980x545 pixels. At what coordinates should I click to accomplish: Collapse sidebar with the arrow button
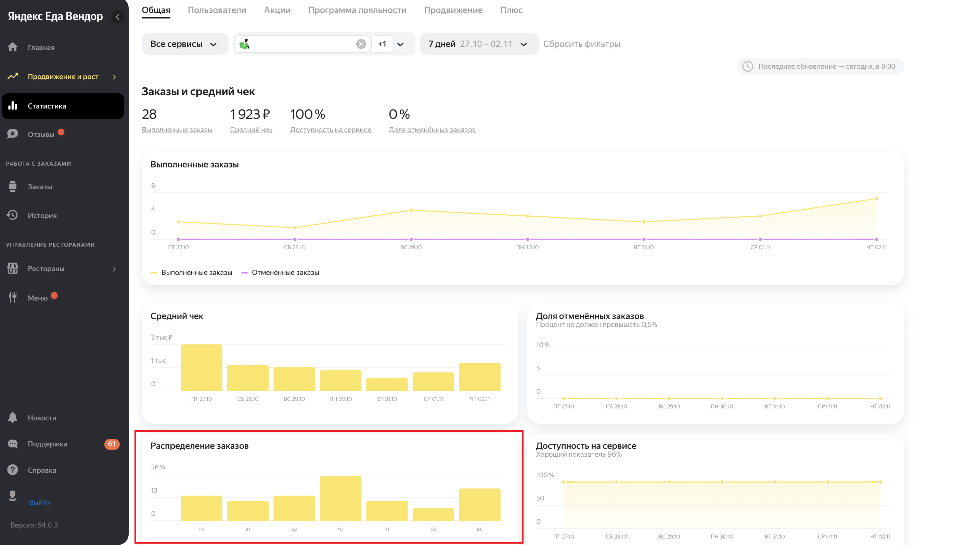coord(117,17)
